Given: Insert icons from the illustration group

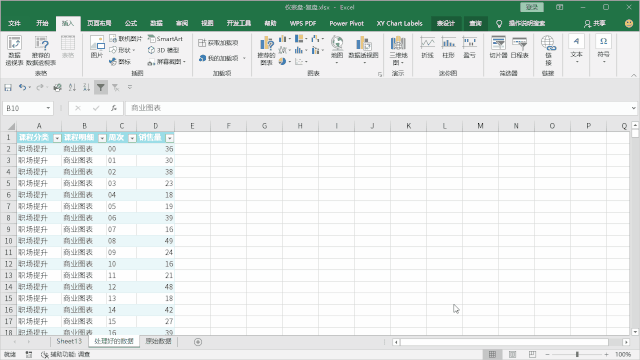Looking at the screenshot, I should pyautogui.click(x=120, y=62).
